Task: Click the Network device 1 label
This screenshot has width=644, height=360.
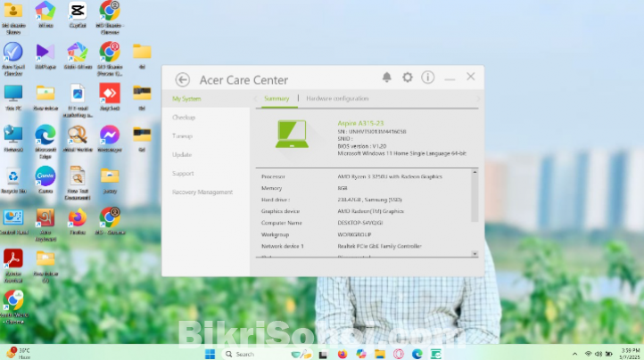Action: (282, 246)
